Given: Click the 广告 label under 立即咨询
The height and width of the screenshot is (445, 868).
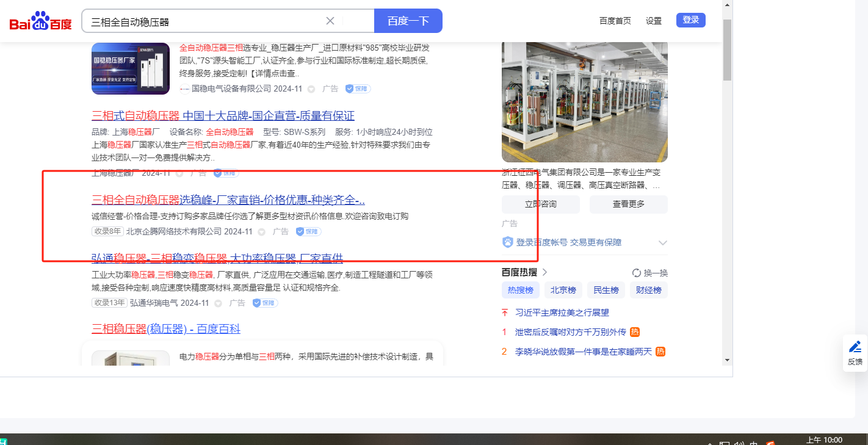Looking at the screenshot, I should (x=510, y=224).
